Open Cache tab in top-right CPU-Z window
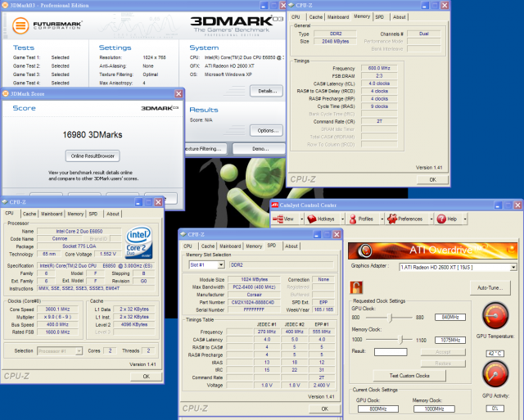524x420 pixels. click(x=316, y=17)
